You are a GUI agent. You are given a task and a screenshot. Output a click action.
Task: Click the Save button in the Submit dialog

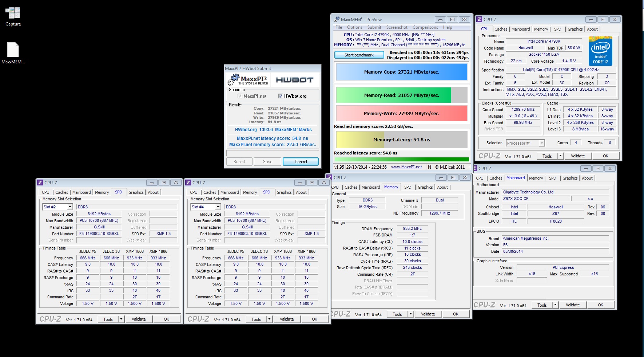(x=268, y=162)
